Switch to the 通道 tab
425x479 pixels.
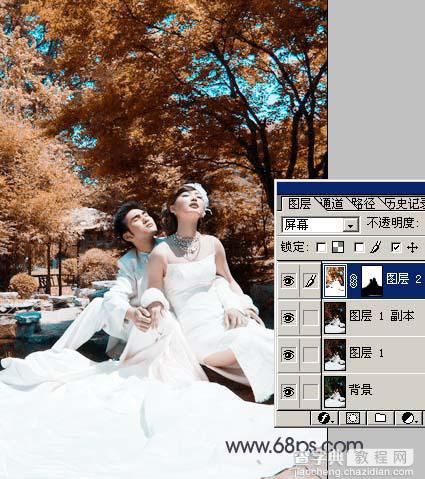tap(332, 203)
